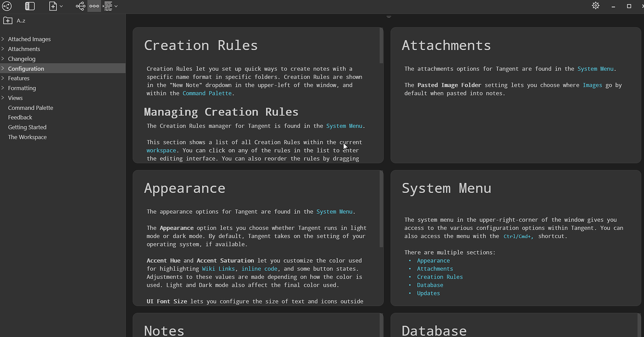Screen dimensions: 644x337
Task: Switch to the branching map view
Action: pos(80,6)
